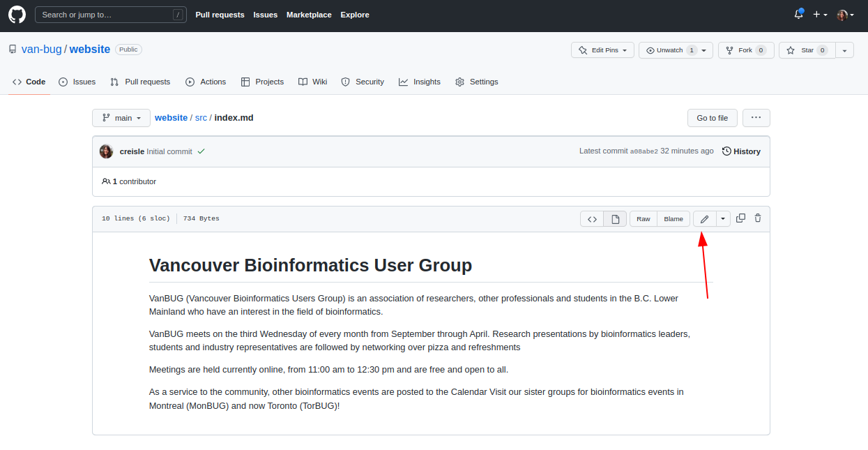Click the Public visibility badge
868x450 pixels.
(x=128, y=50)
